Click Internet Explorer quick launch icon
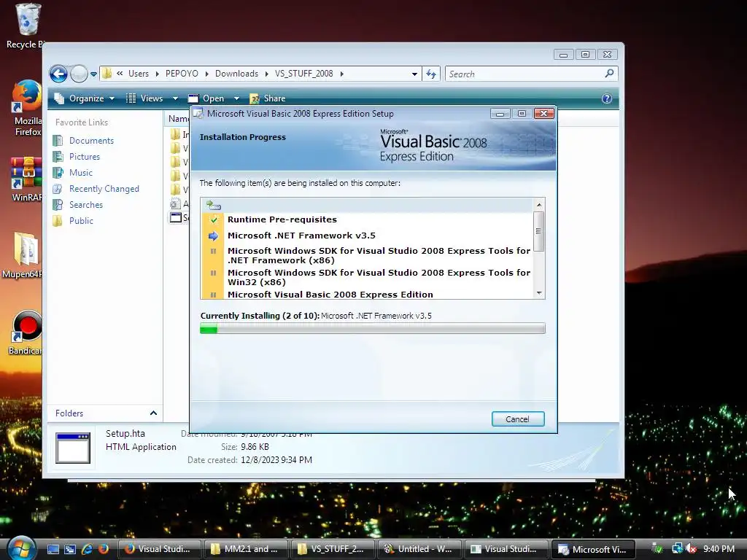The height and width of the screenshot is (560, 747). (87, 549)
